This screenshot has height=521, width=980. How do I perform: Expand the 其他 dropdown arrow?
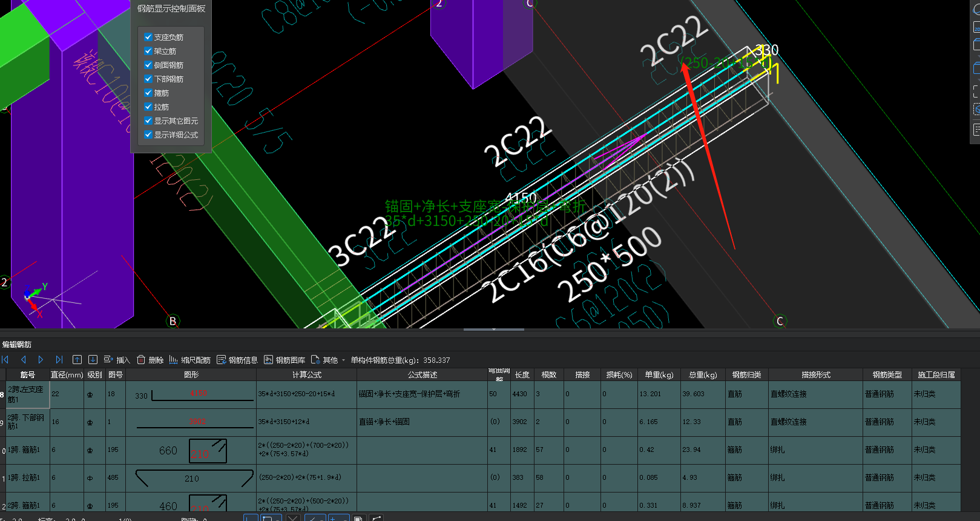coord(343,360)
